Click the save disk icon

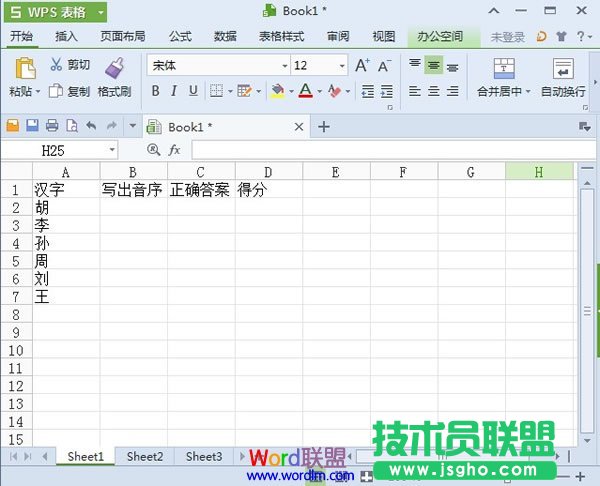(x=32, y=126)
